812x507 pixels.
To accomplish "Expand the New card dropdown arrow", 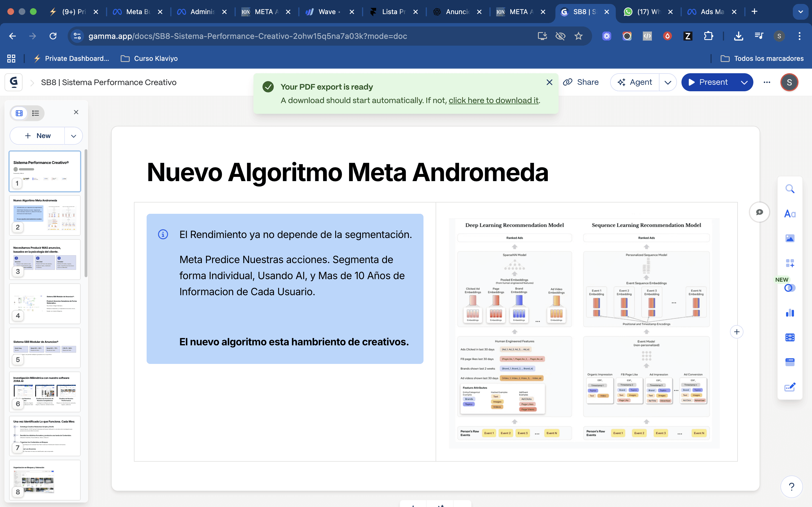I will tap(74, 136).
